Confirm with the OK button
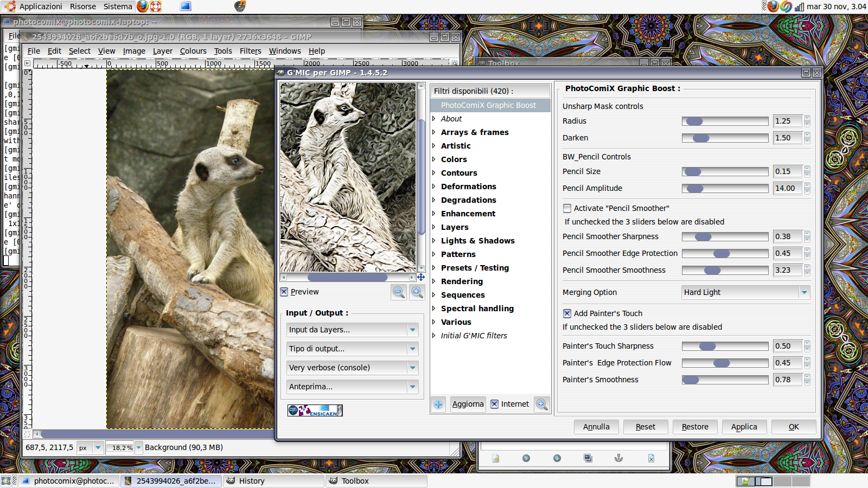The image size is (868, 488). point(794,427)
